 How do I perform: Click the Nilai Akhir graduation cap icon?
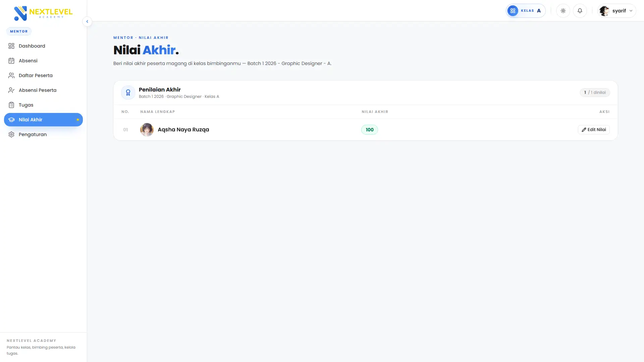point(11,120)
